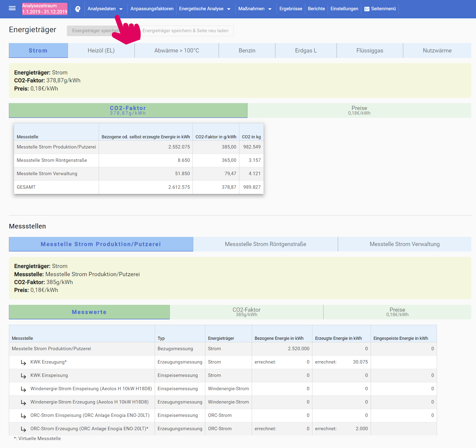Switch to the Heizöl (EL) tab
Viewport: 476px width, 448px height.
point(101,51)
